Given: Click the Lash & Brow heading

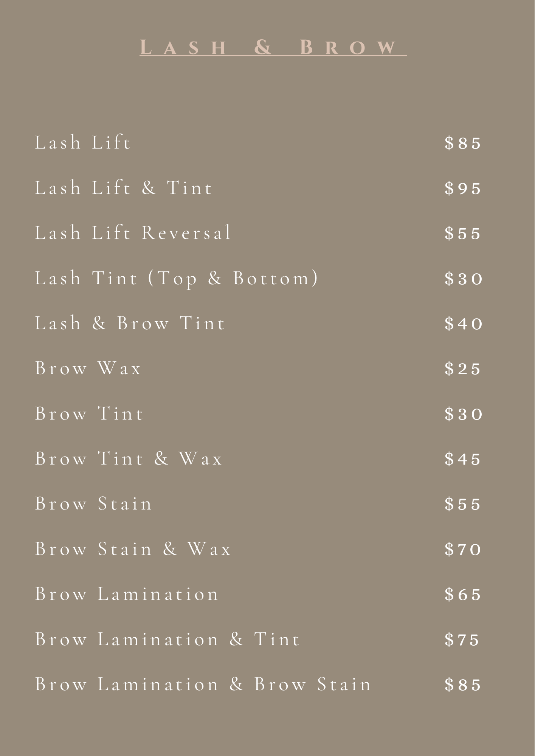Looking at the screenshot, I should (x=273, y=48).
